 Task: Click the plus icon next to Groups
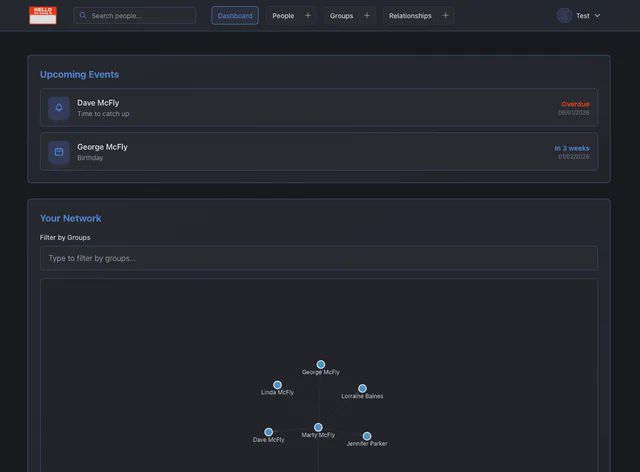(367, 16)
